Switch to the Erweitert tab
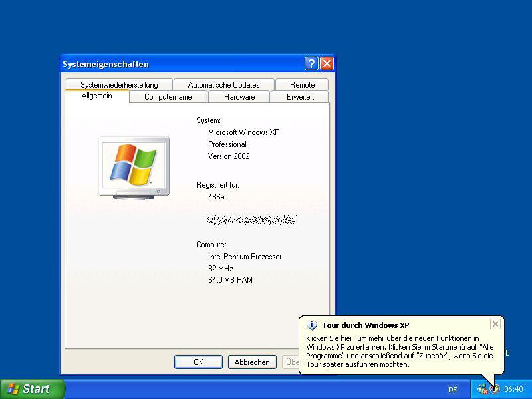Image resolution: width=532 pixels, height=399 pixels. pyautogui.click(x=300, y=97)
